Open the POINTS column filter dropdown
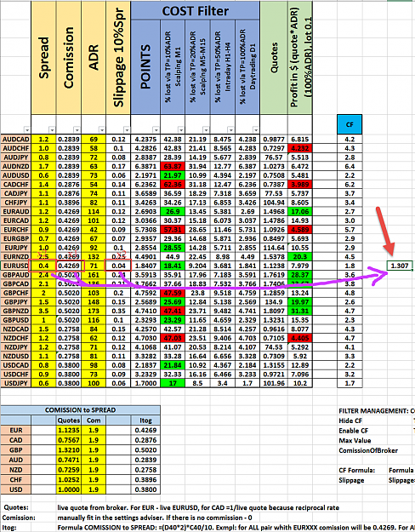Screen dimensions: 415x532 pyautogui.click(x=156, y=130)
